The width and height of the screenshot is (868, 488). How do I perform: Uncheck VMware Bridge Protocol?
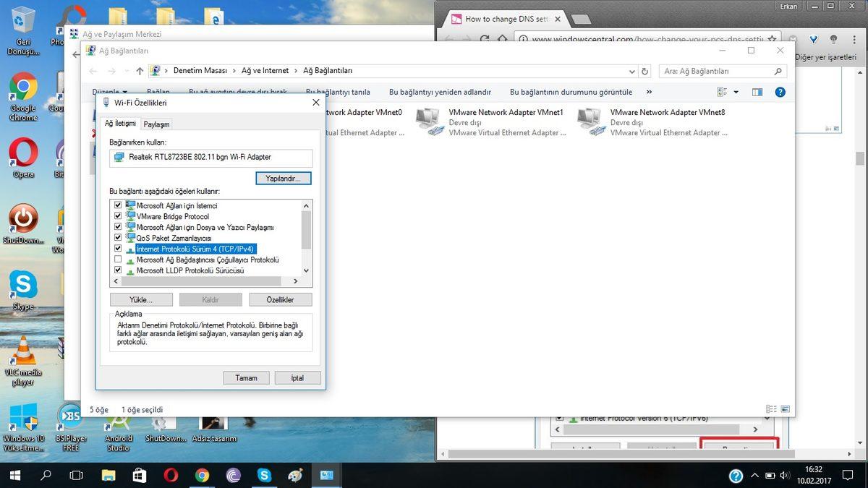coord(117,216)
